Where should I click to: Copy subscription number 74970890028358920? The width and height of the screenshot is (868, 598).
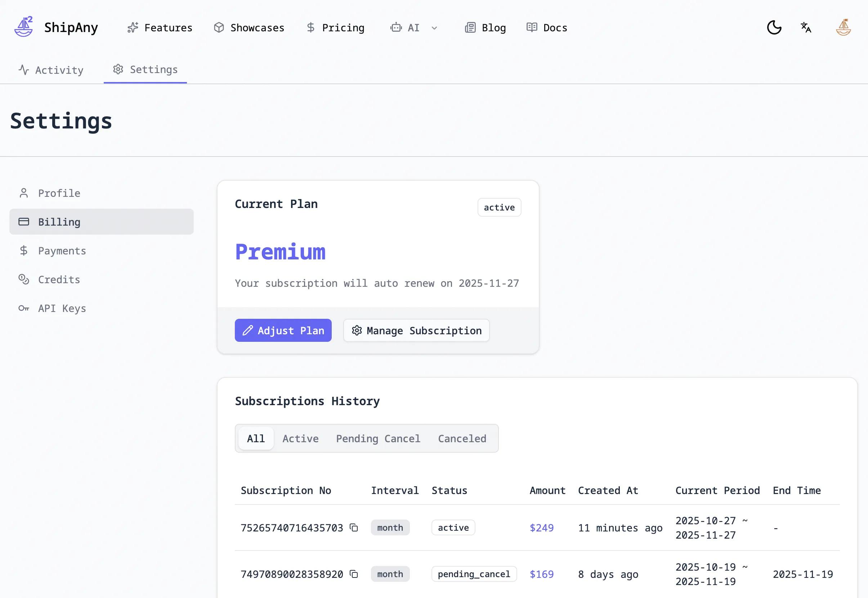tap(354, 574)
